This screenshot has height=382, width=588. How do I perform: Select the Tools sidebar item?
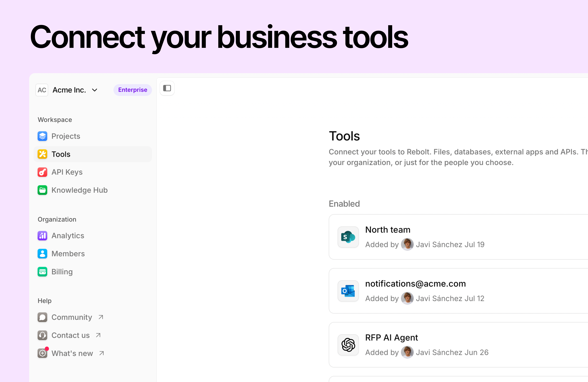pyautogui.click(x=61, y=154)
